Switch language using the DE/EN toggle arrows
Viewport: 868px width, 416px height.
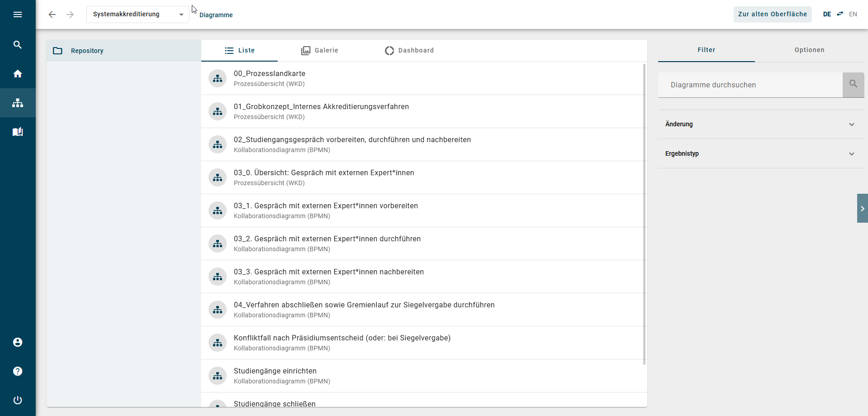pos(840,14)
